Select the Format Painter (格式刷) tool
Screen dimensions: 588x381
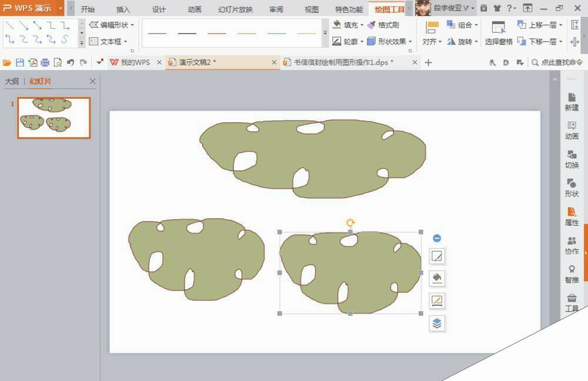[387, 25]
